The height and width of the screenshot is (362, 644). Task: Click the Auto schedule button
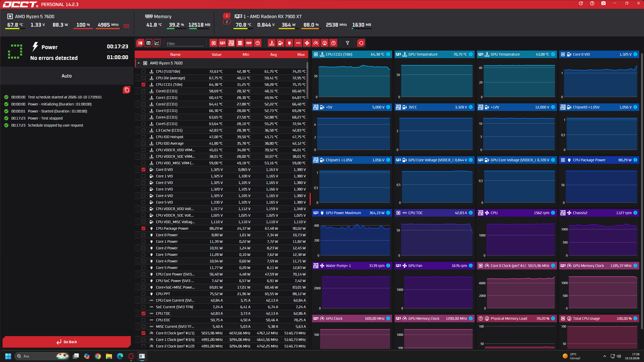coord(67,76)
